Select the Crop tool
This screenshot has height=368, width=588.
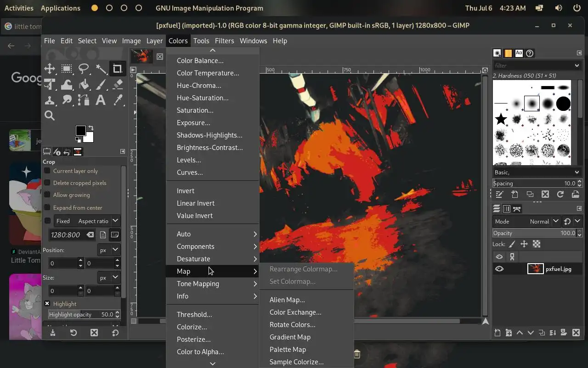(118, 69)
